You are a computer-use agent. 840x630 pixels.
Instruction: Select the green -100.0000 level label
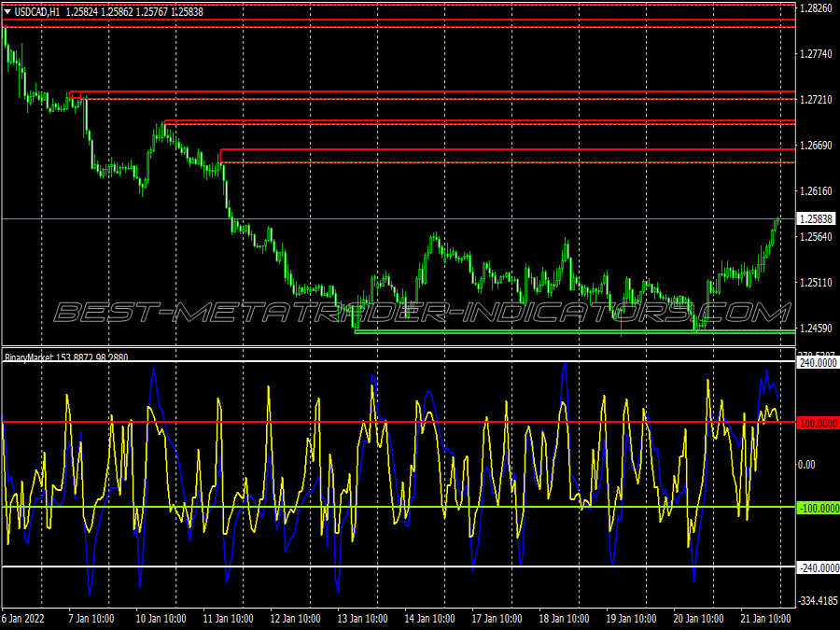coord(818,508)
